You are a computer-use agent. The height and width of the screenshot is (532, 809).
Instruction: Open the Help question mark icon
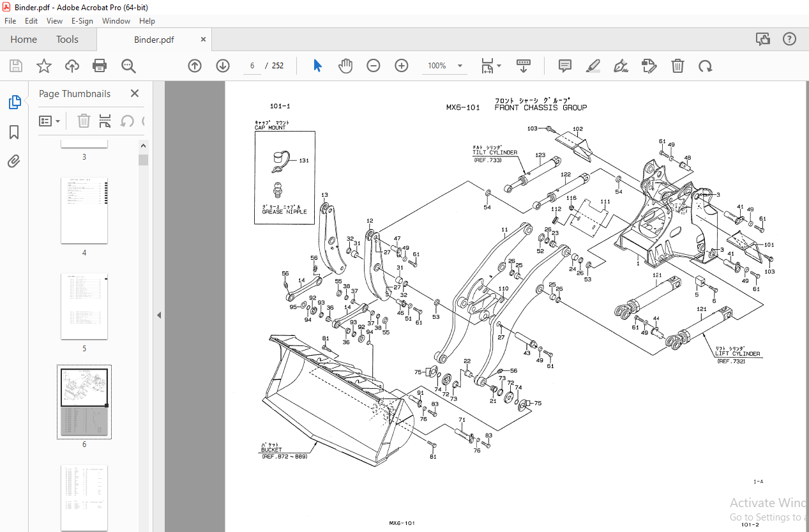click(x=790, y=39)
